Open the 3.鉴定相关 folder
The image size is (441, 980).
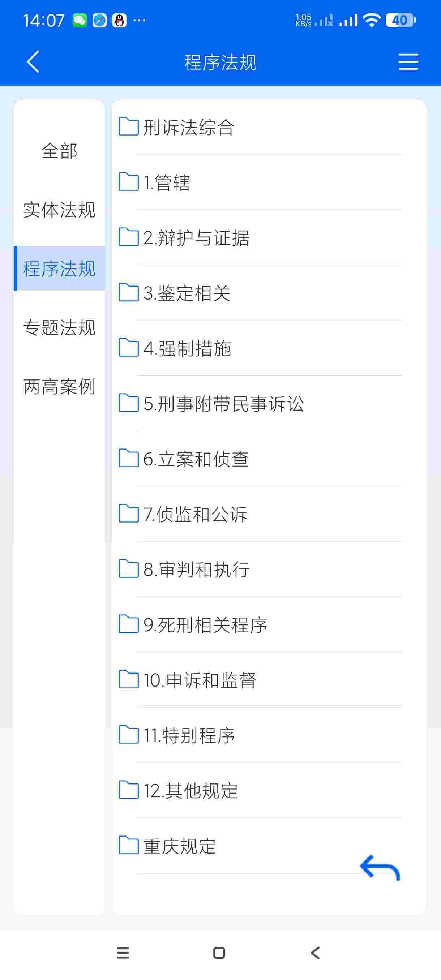point(260,293)
